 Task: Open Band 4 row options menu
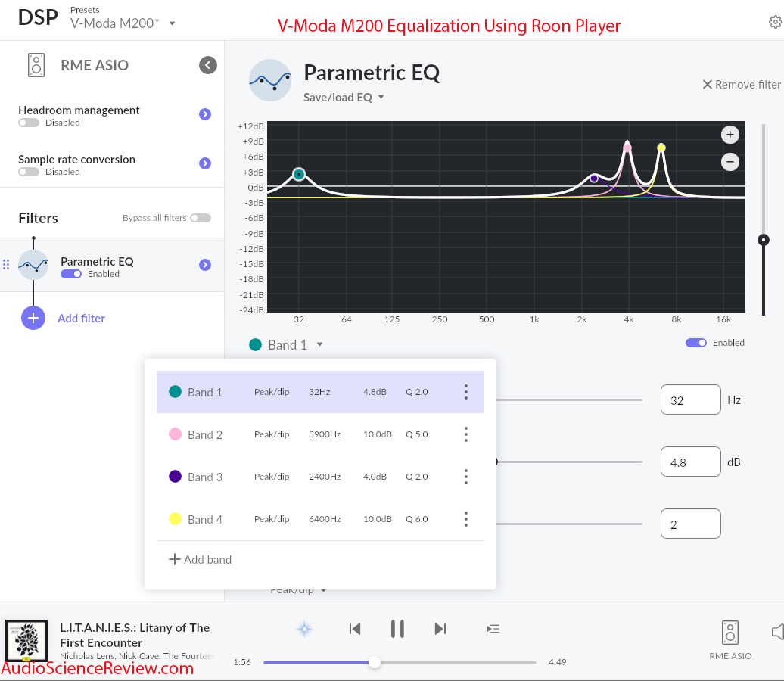(466, 519)
